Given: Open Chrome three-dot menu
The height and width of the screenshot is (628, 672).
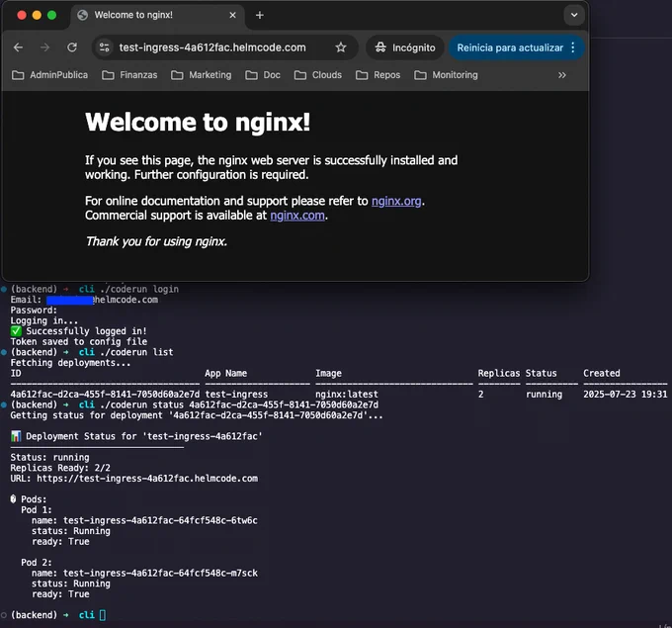Looking at the screenshot, I should point(573,47).
